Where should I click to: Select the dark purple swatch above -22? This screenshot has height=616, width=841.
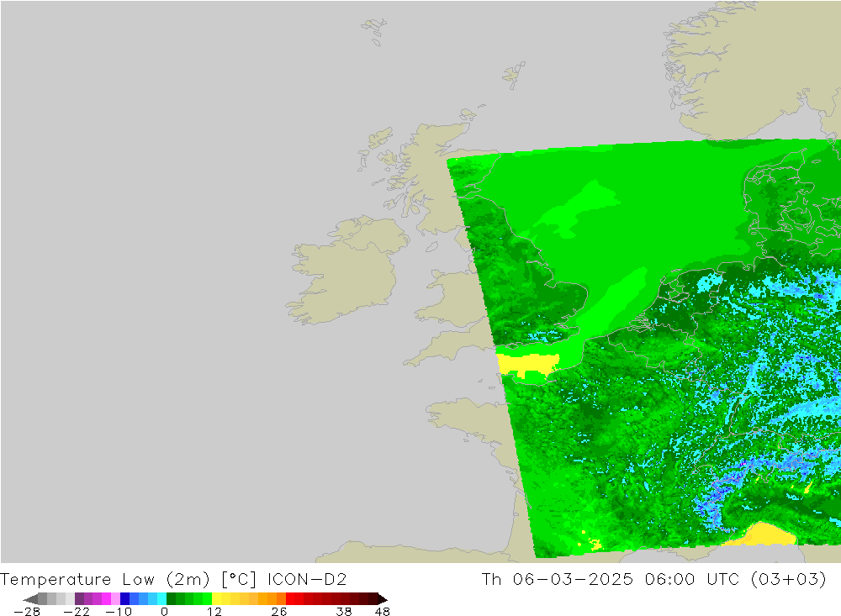[79, 599]
